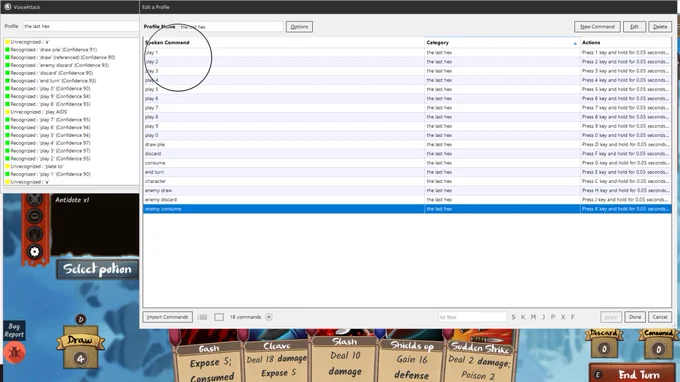Click the Edit button
This screenshot has height=382, width=680.
[634, 26]
